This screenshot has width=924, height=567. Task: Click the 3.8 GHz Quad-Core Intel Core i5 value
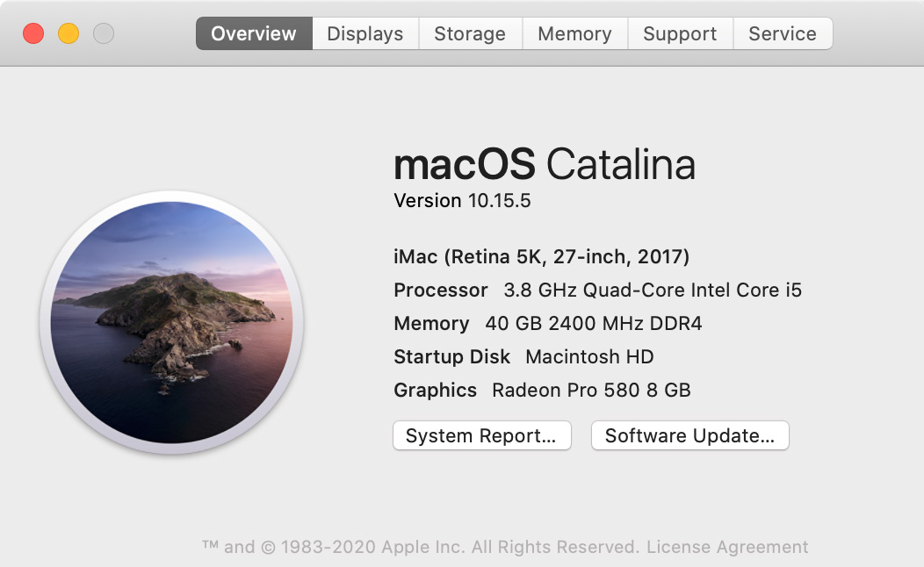pyautogui.click(x=653, y=291)
